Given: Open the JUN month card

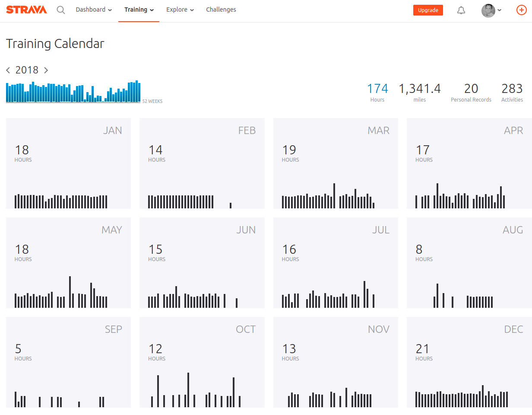Looking at the screenshot, I should [x=202, y=263].
